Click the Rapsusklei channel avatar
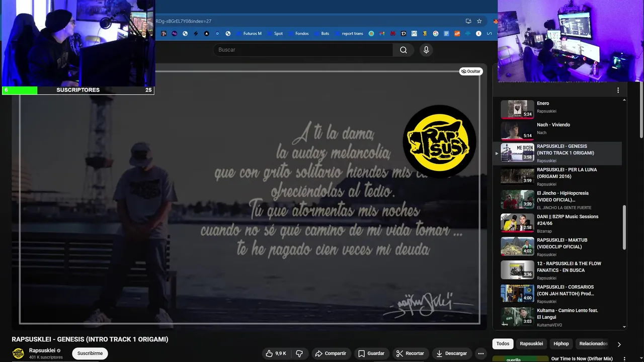644x362 pixels. click(x=18, y=353)
